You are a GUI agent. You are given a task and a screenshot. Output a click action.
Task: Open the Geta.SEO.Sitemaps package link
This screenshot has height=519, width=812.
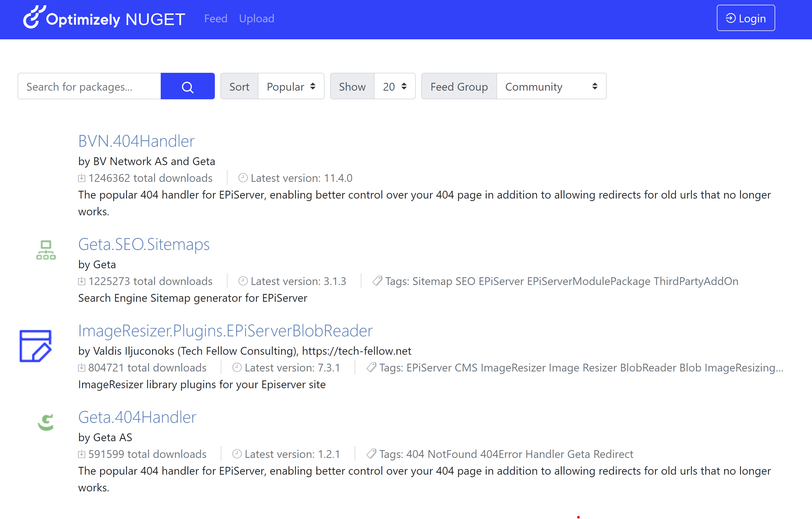[x=144, y=244]
